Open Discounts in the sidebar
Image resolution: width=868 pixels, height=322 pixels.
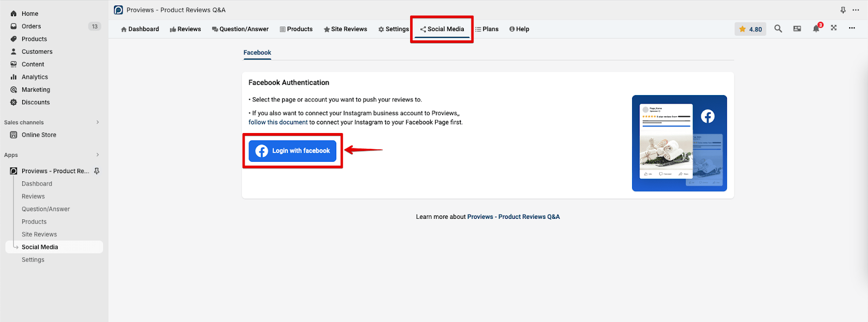[35, 102]
